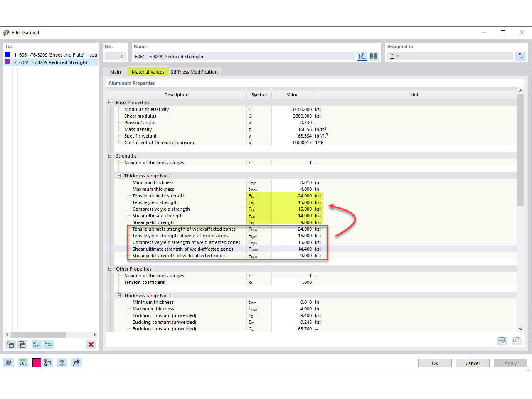Open the material library book icon
Viewport: 532px width, 399px height.
pos(374,56)
